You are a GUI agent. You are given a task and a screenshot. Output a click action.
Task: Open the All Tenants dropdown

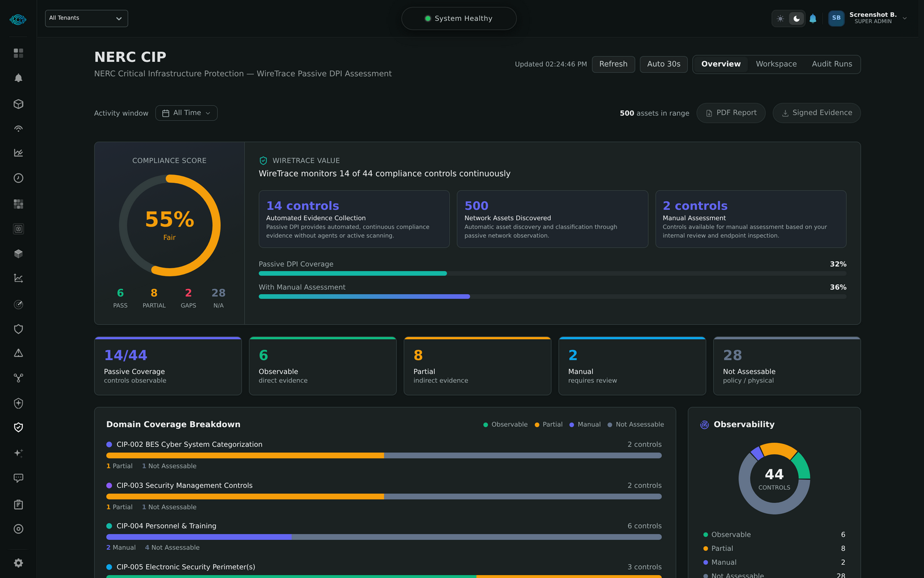87,18
